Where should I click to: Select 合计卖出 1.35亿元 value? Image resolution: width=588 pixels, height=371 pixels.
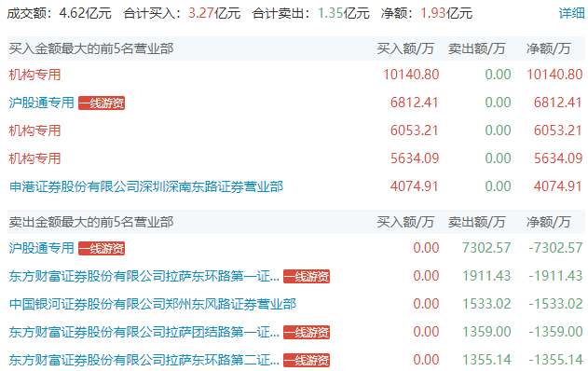coord(344,13)
